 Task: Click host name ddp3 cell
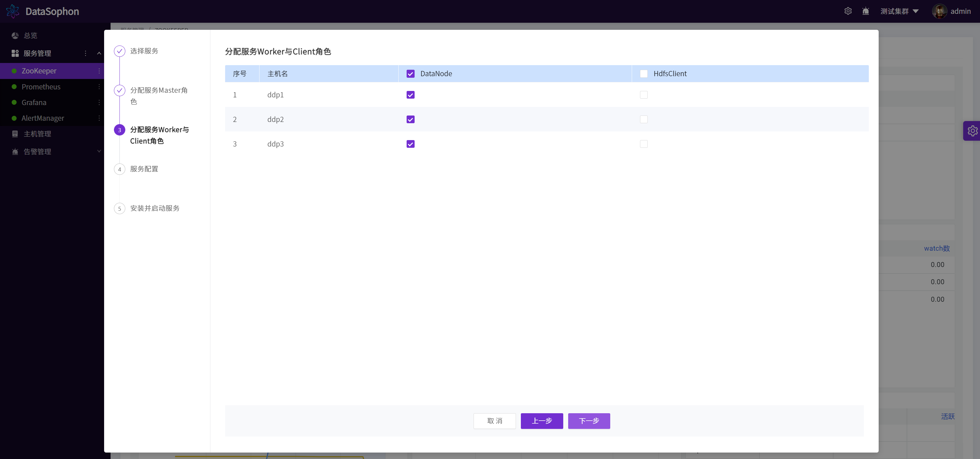[275, 144]
